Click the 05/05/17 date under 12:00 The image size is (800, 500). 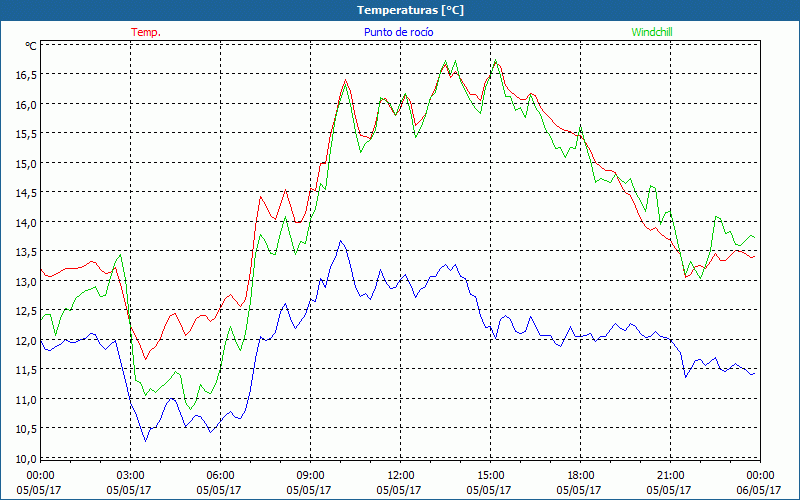pyautogui.click(x=398, y=490)
